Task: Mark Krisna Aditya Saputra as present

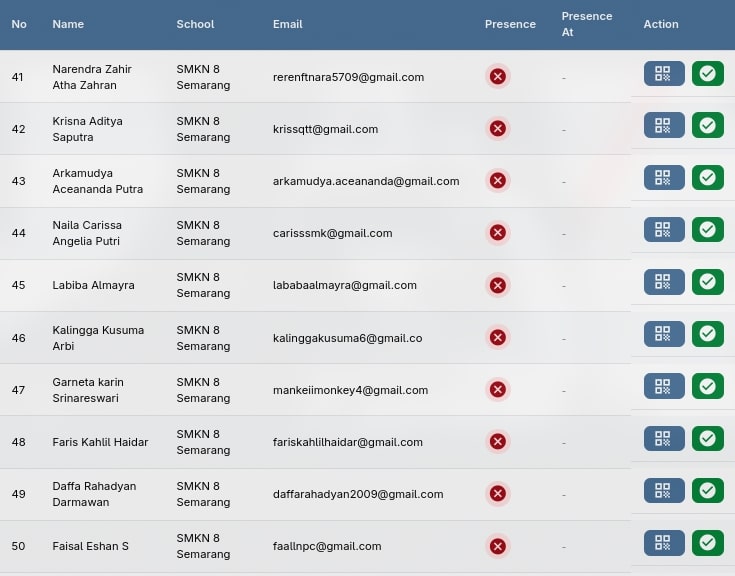Action: click(707, 125)
